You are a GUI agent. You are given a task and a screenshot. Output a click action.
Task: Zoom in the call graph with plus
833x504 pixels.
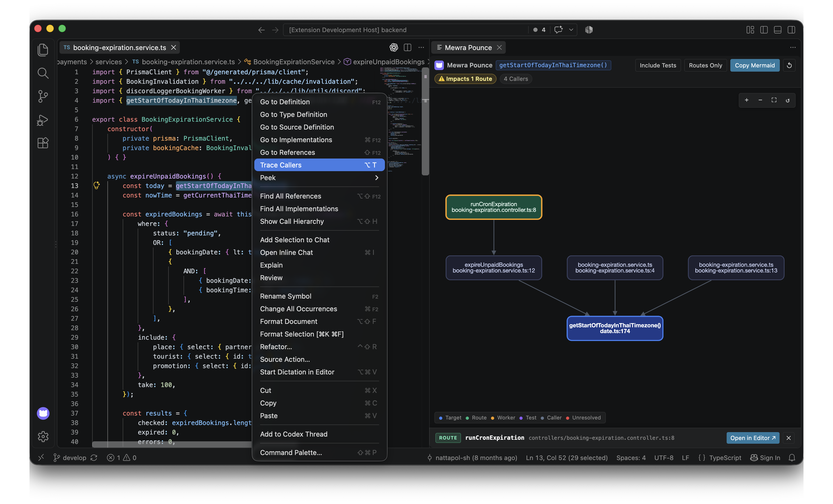[x=746, y=100]
